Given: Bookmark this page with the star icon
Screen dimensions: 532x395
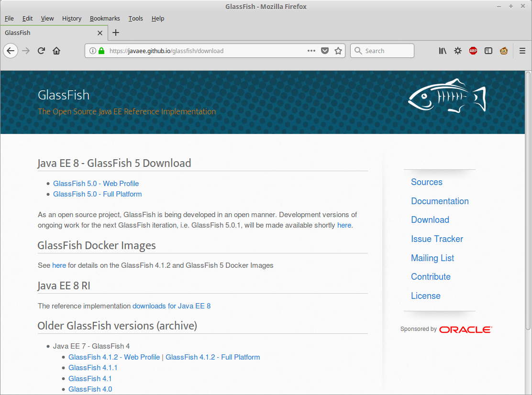Looking at the screenshot, I should click(x=338, y=51).
